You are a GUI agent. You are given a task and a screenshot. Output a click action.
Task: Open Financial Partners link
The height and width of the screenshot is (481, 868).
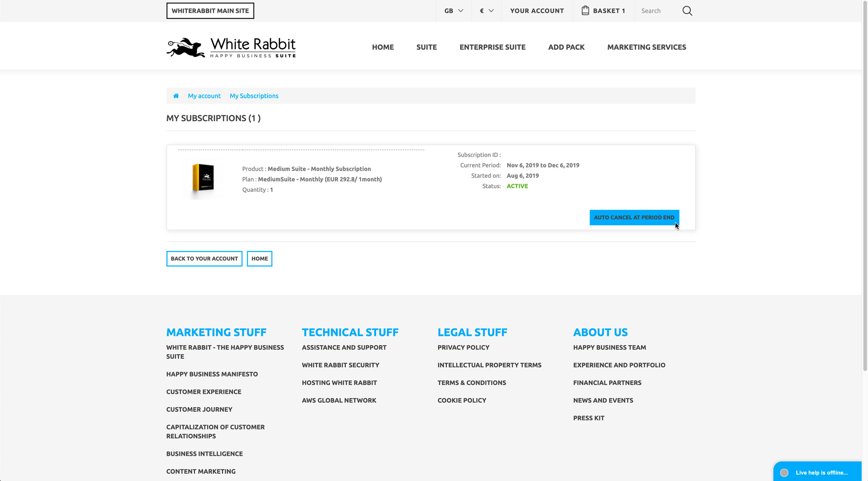607,383
